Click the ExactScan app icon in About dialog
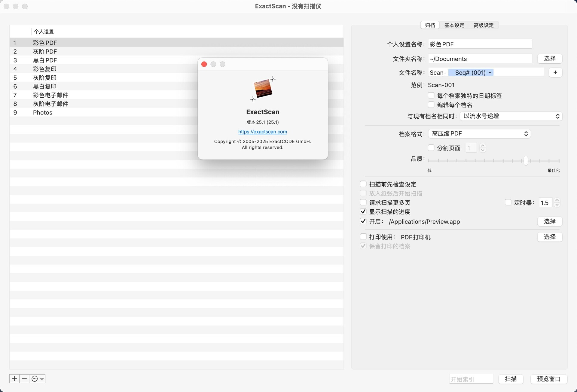 [x=263, y=89]
